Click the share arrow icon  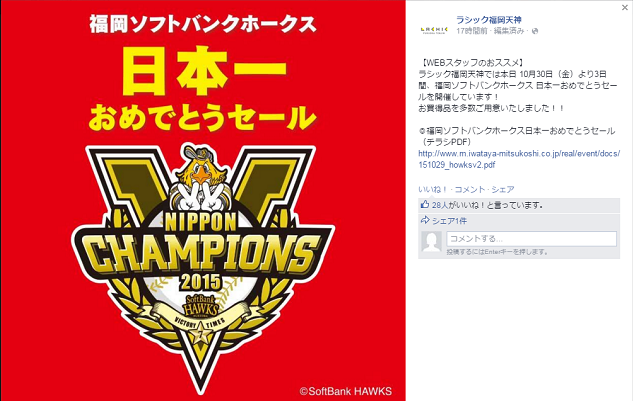pos(425,220)
